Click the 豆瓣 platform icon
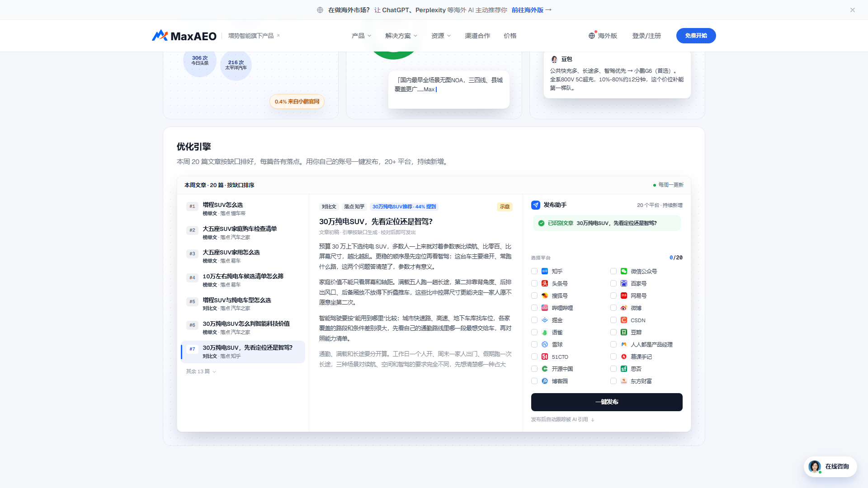Image resolution: width=868 pixels, height=488 pixels. coord(624,332)
